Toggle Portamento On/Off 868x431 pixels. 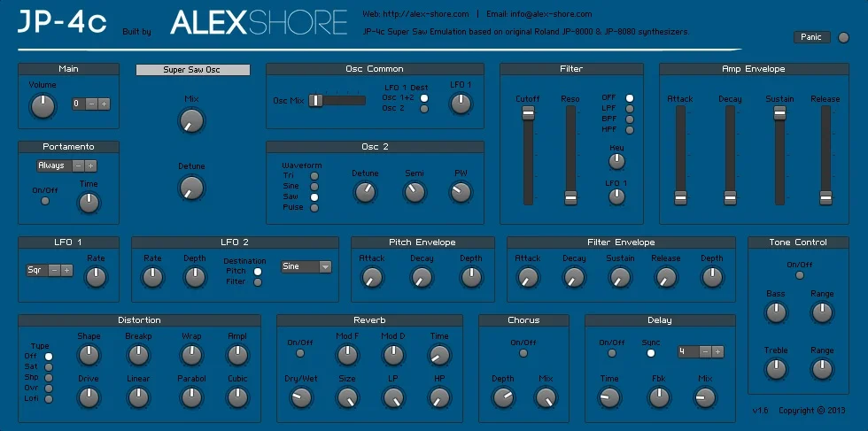point(45,200)
